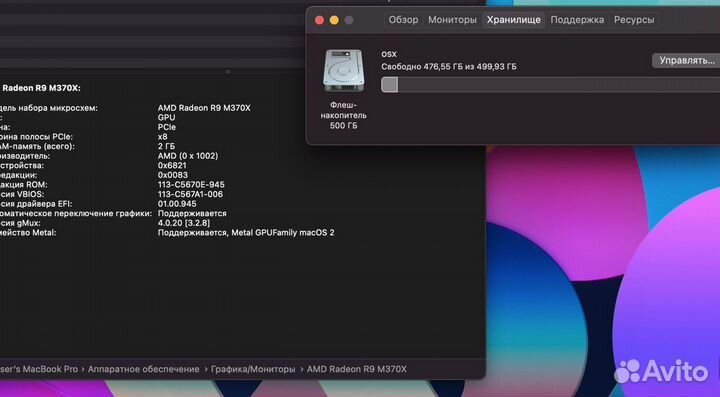Minimize the About This Mac window
Screen dimensions: 720x397
tap(334, 20)
